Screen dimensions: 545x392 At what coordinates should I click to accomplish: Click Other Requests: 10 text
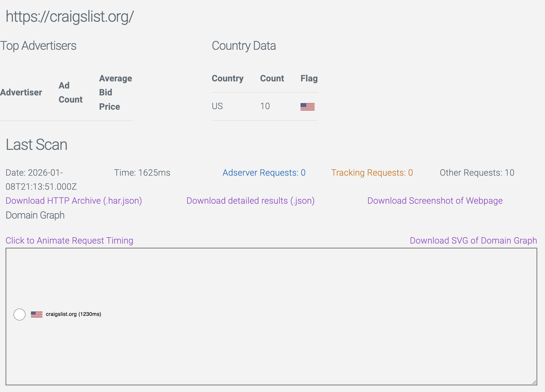(x=477, y=173)
